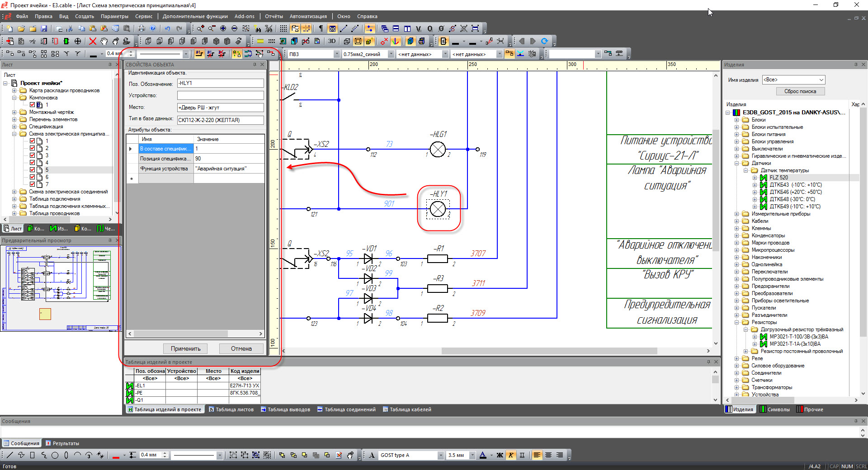868x470 pixels.
Task: Select the red X delete tool
Action: [93, 41]
